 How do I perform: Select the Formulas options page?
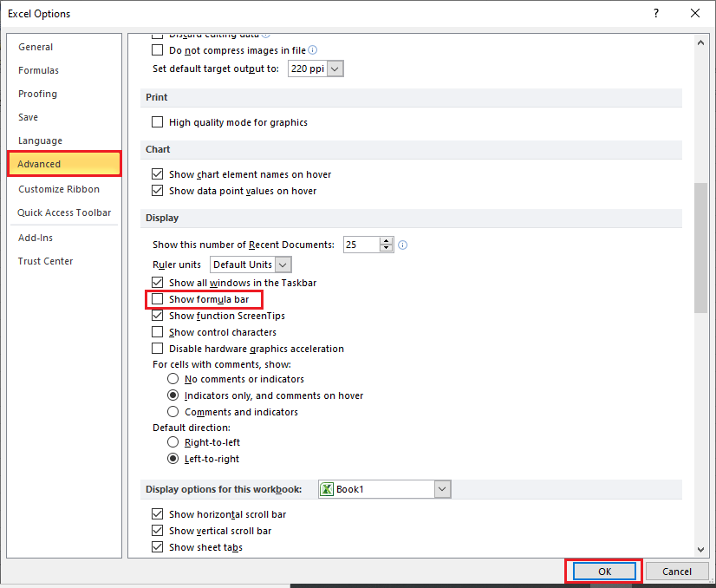point(39,70)
